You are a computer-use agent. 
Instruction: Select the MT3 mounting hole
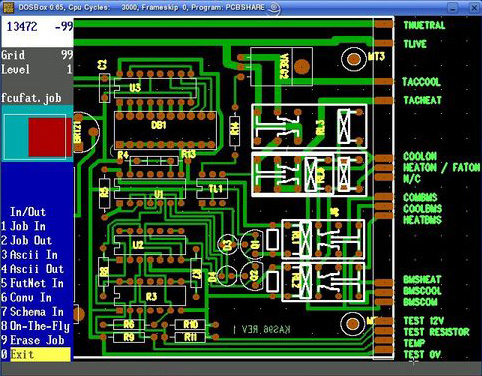[x=354, y=59]
